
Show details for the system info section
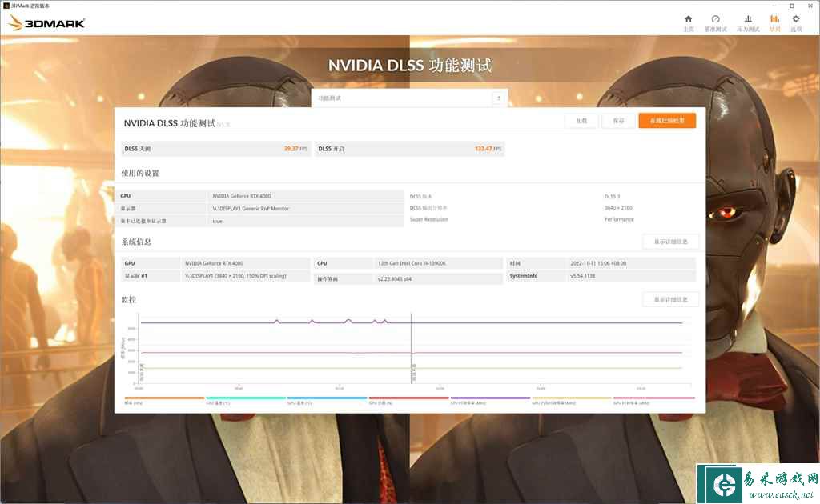(x=670, y=242)
